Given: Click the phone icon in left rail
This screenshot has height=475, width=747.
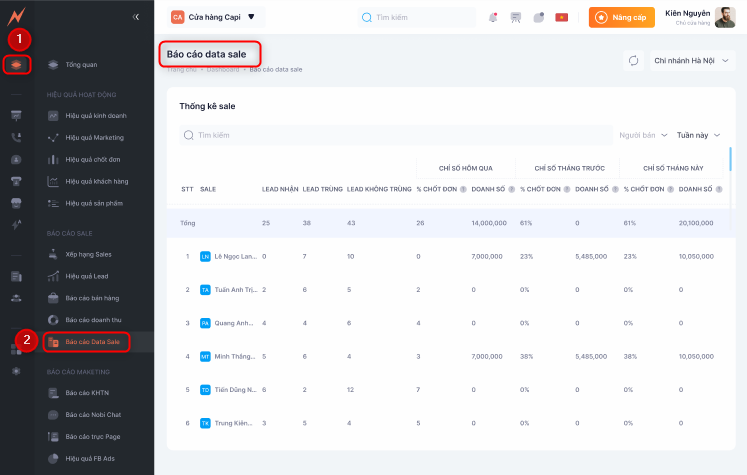Looking at the screenshot, I should coord(16,137).
